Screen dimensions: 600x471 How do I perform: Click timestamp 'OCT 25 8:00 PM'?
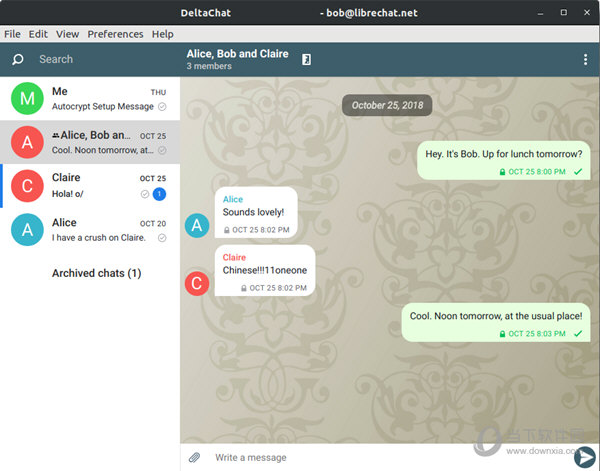click(x=537, y=172)
